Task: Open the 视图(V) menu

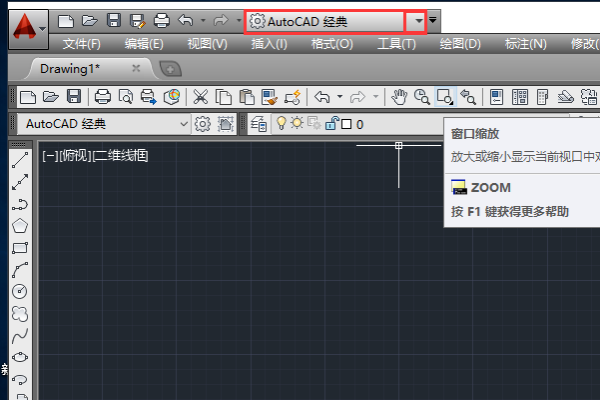Action: click(x=207, y=44)
